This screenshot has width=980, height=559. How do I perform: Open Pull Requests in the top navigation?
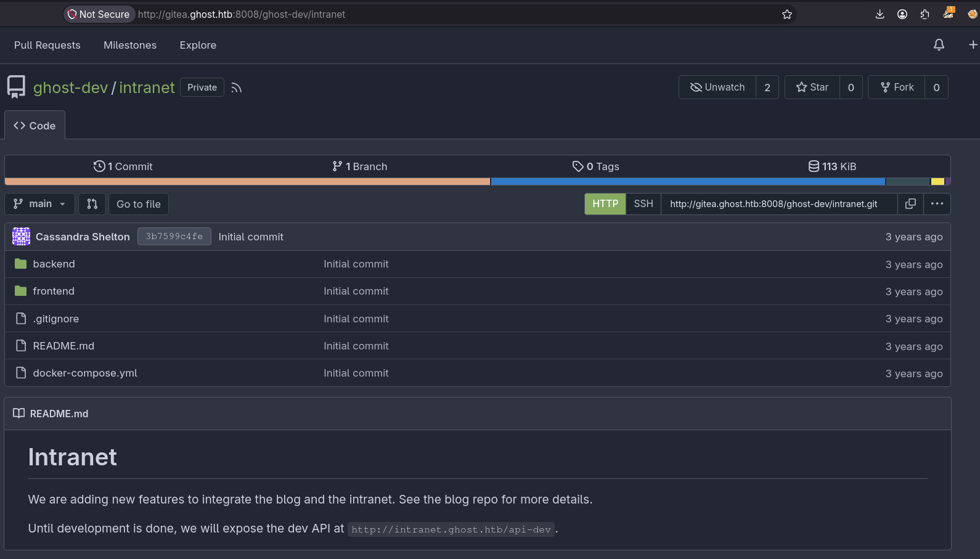[47, 45]
